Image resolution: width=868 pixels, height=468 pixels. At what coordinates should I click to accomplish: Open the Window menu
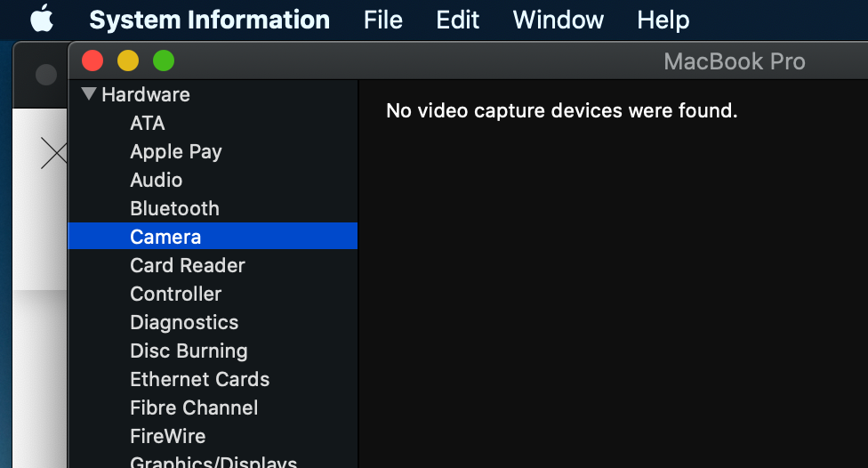click(x=559, y=20)
